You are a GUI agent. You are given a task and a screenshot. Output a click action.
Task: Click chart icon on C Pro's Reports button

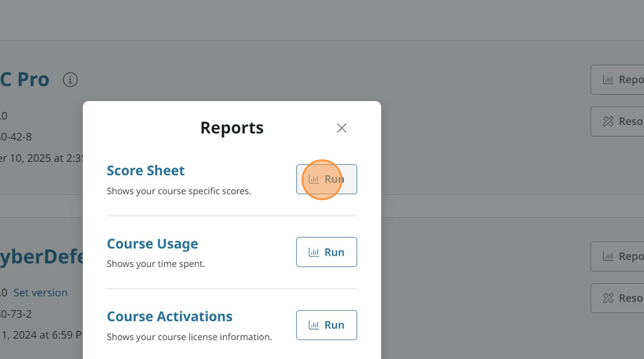click(608, 80)
